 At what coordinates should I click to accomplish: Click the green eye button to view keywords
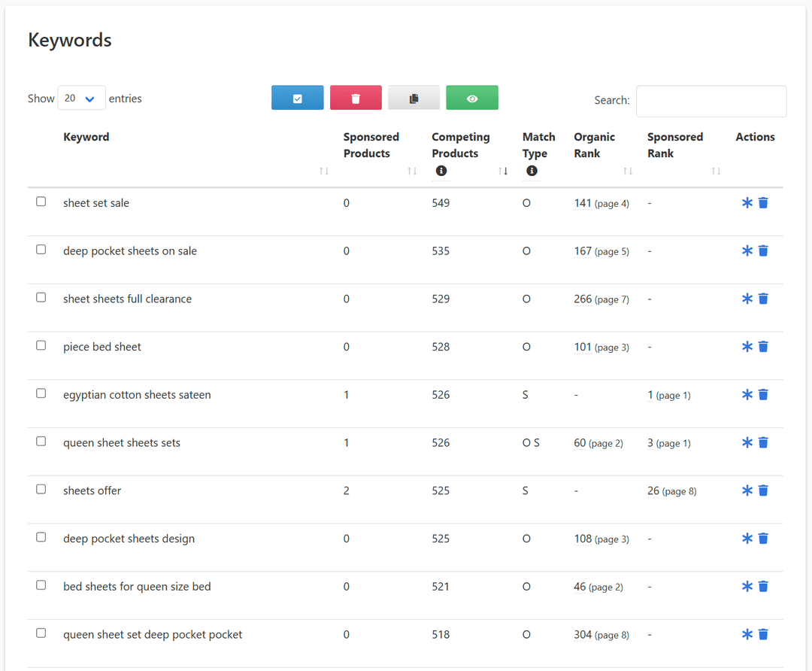coord(471,97)
